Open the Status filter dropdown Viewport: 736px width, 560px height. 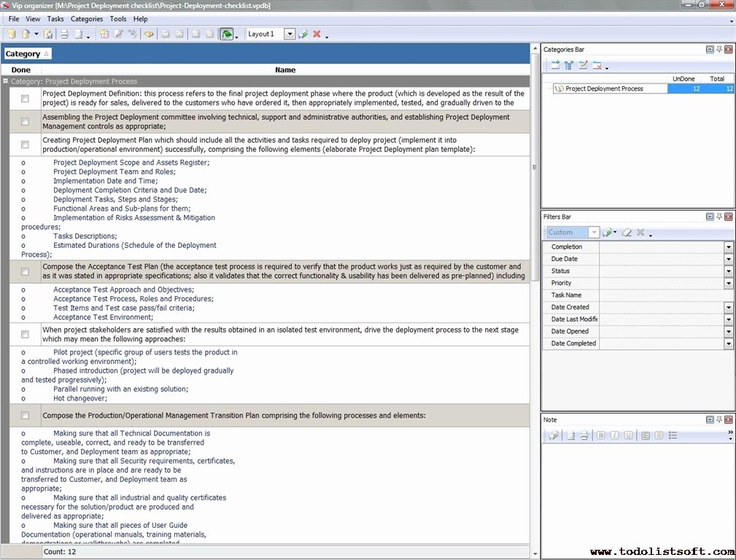[x=729, y=271]
